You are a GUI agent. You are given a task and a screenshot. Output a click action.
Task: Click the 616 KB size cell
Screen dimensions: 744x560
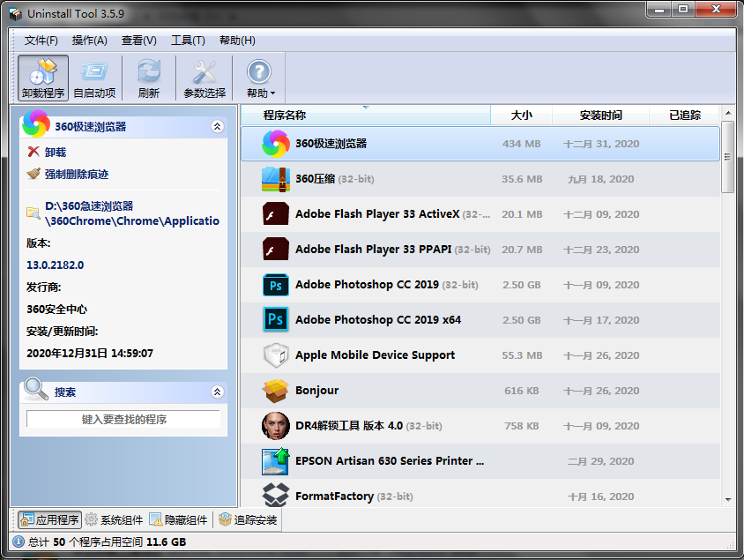(522, 391)
